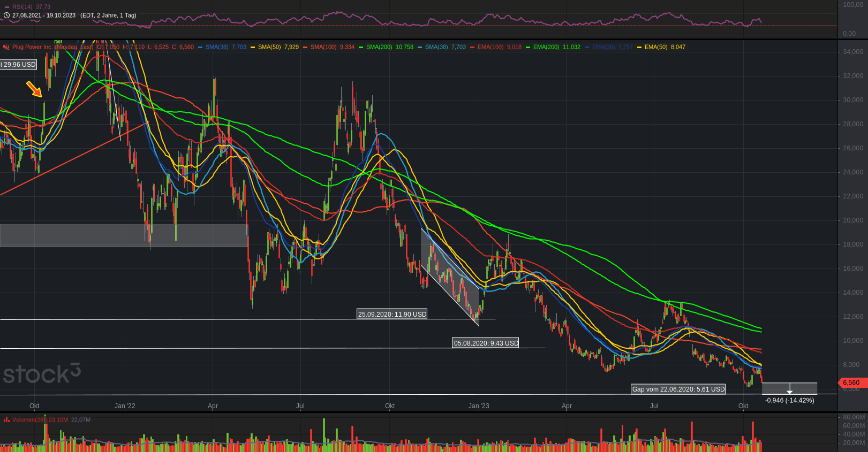
Task: Click the green EMA(200) color swatch
Action: coord(529,47)
